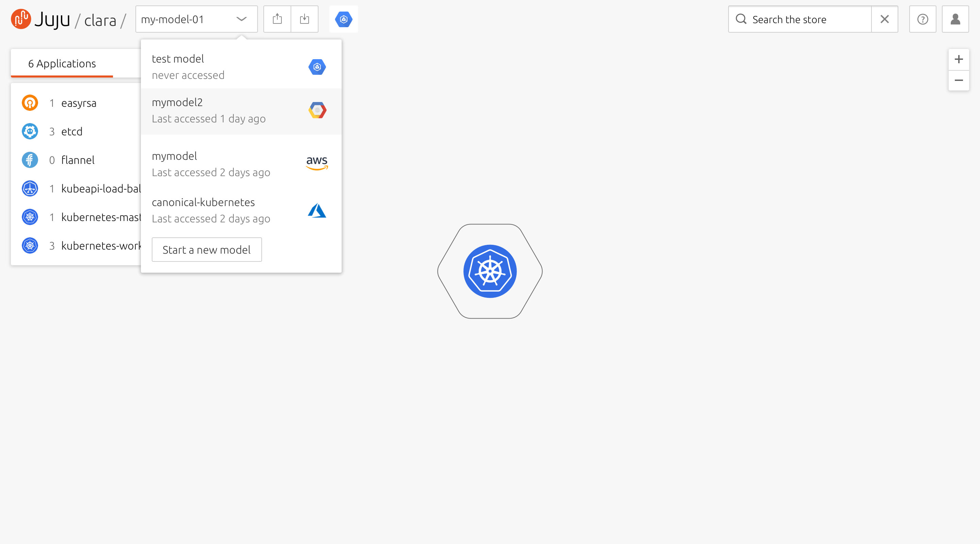Switch to canonical-kubernetes model
The height and width of the screenshot is (544, 980).
[241, 210]
